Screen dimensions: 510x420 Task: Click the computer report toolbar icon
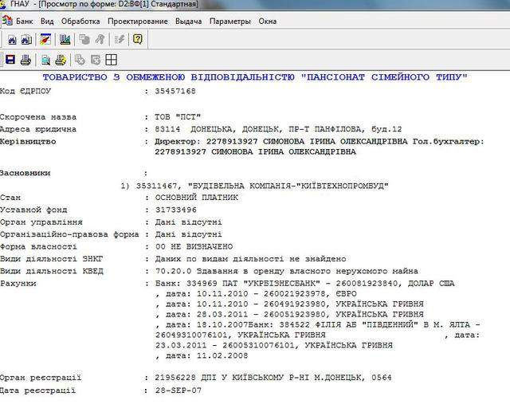64,38
